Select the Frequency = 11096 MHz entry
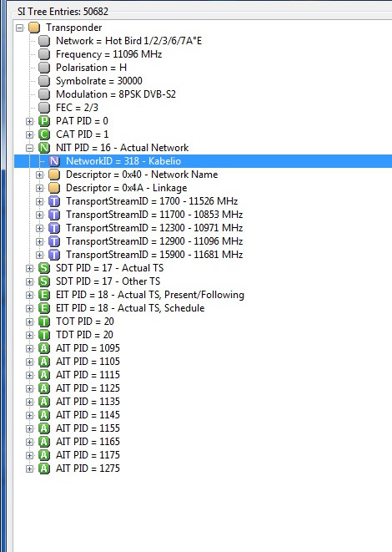The image size is (392, 552). (108, 54)
